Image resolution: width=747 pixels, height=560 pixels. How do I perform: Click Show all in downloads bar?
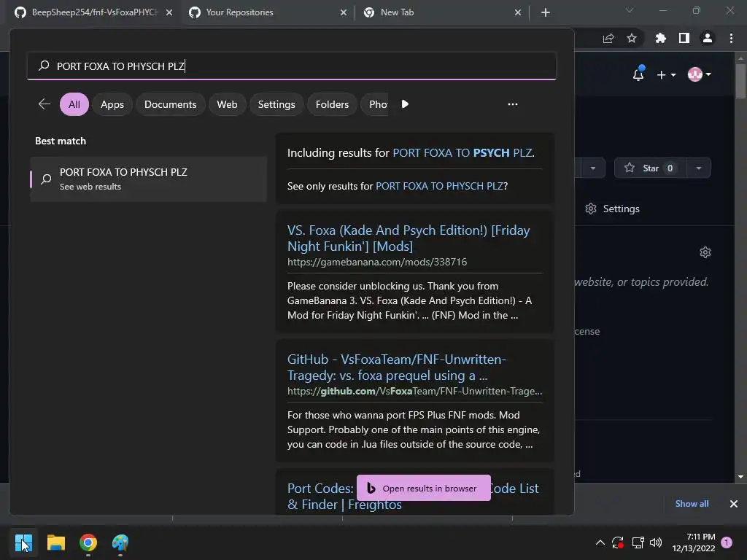[692, 504]
